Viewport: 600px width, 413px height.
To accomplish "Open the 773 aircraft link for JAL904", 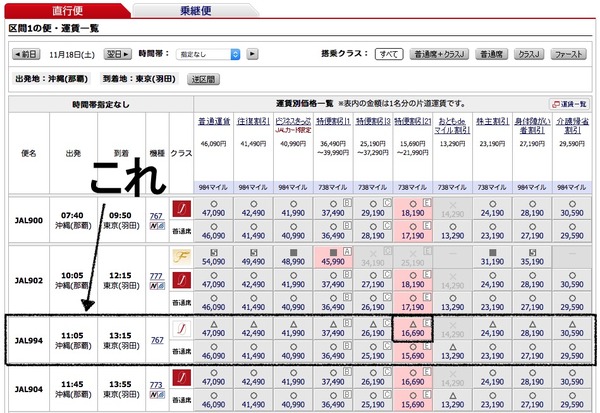I will (x=156, y=385).
